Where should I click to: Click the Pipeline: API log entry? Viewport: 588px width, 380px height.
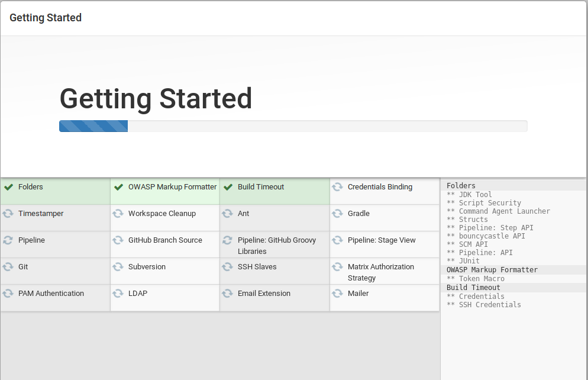pyautogui.click(x=480, y=252)
